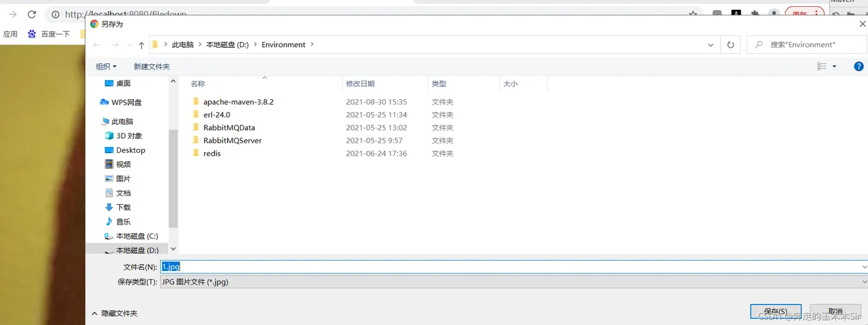
Task: Open the 组织 dropdown menu
Action: [106, 66]
